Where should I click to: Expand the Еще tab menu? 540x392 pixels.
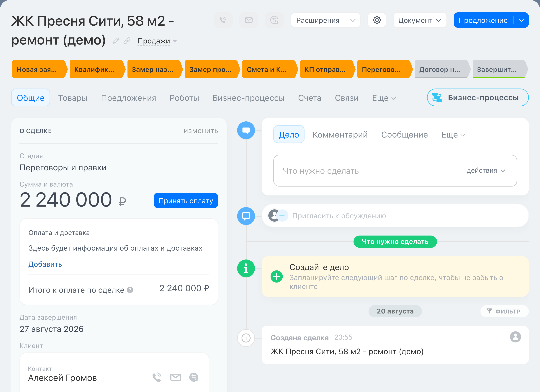[x=384, y=98]
